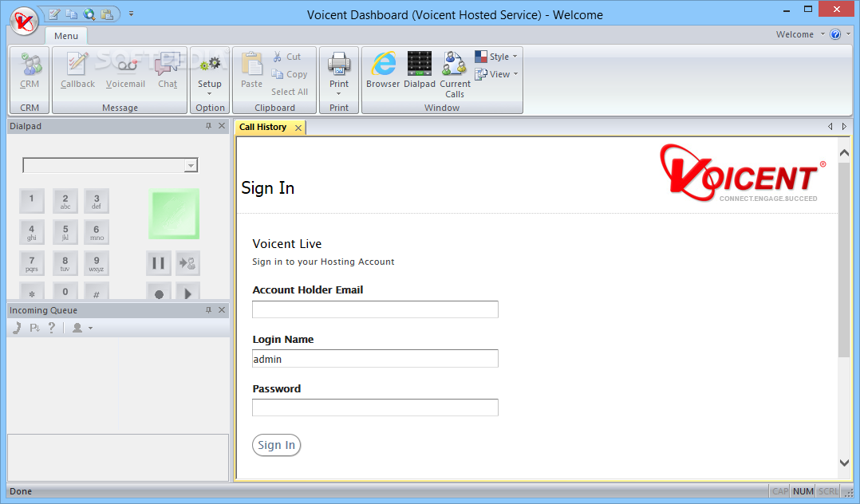The height and width of the screenshot is (504, 860).
Task: Click the green call button
Action: 174,214
